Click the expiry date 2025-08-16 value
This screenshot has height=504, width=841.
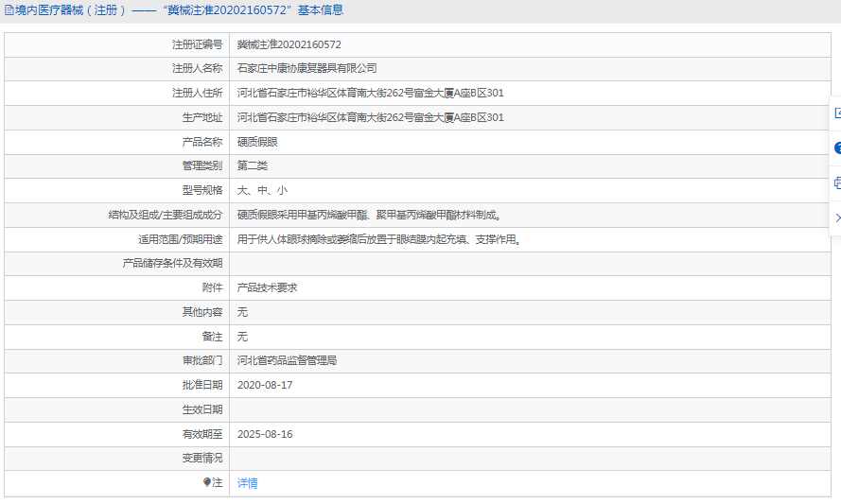265,434
